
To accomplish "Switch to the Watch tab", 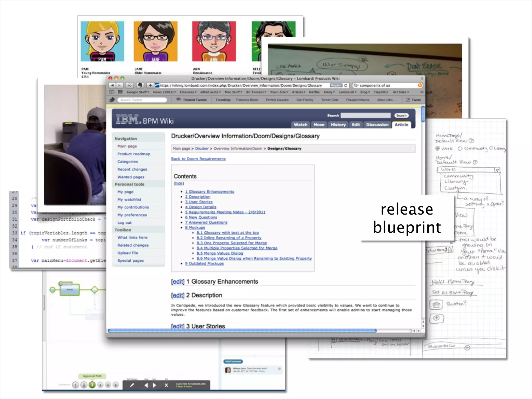I will 301,125.
